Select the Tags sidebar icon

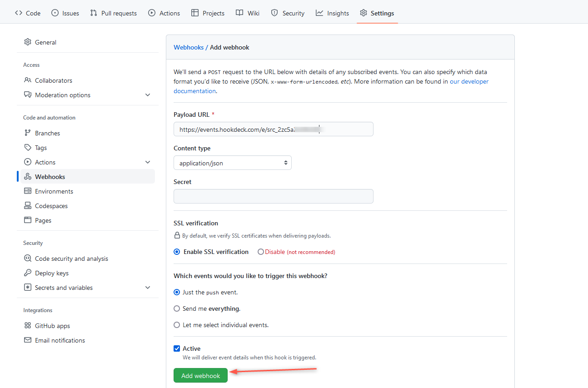pyautogui.click(x=28, y=147)
